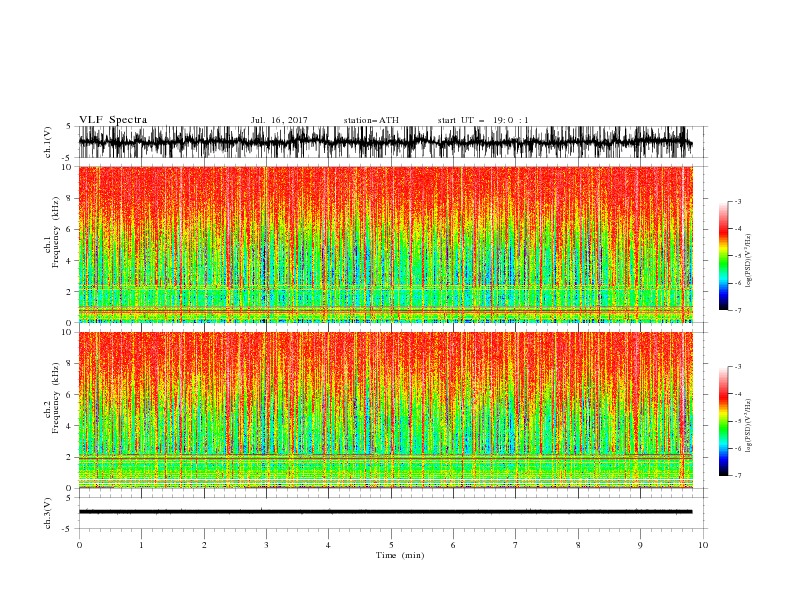Click the "VLF Spectra" plot title
Viewport: 792px width, 612px height.
[113, 120]
